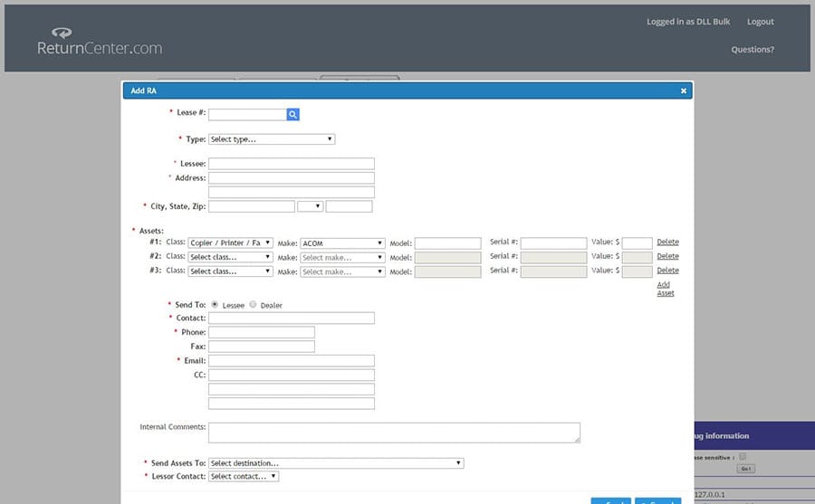Open asset #3 Make dropdown
Viewport: 815px width, 504px height.
click(342, 271)
